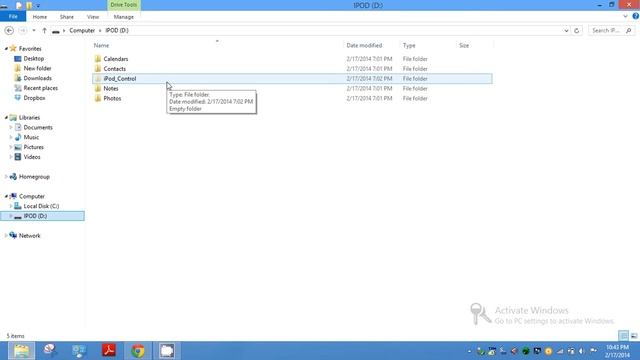Select the Calendars folder icon

98,59
